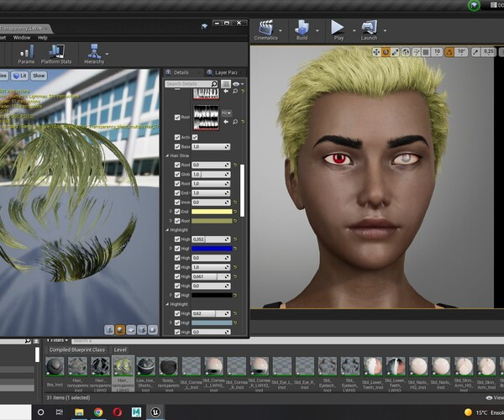Screen dimensions: 504x420
Task: Use selected asset arrow for Root texture
Action: [226, 122]
